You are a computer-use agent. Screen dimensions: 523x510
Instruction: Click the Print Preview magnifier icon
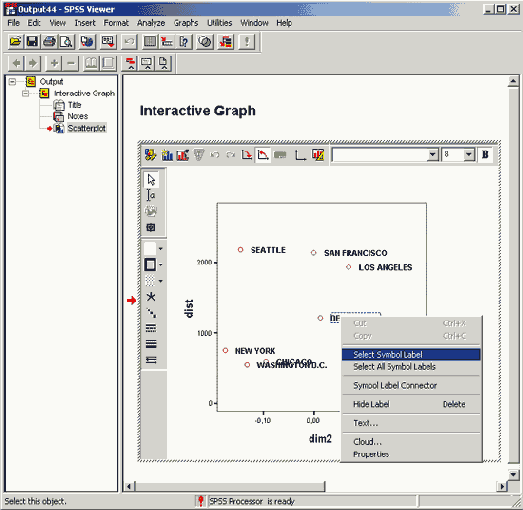[x=66, y=42]
